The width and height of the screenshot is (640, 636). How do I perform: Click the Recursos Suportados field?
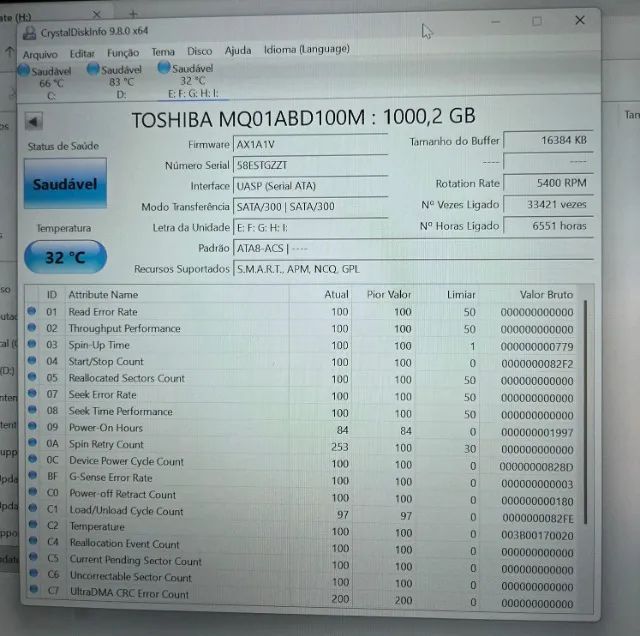click(x=413, y=269)
